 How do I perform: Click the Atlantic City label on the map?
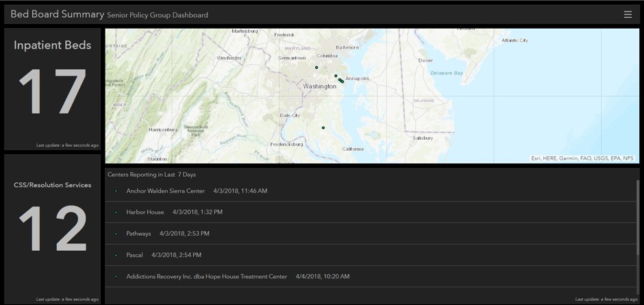tap(515, 40)
